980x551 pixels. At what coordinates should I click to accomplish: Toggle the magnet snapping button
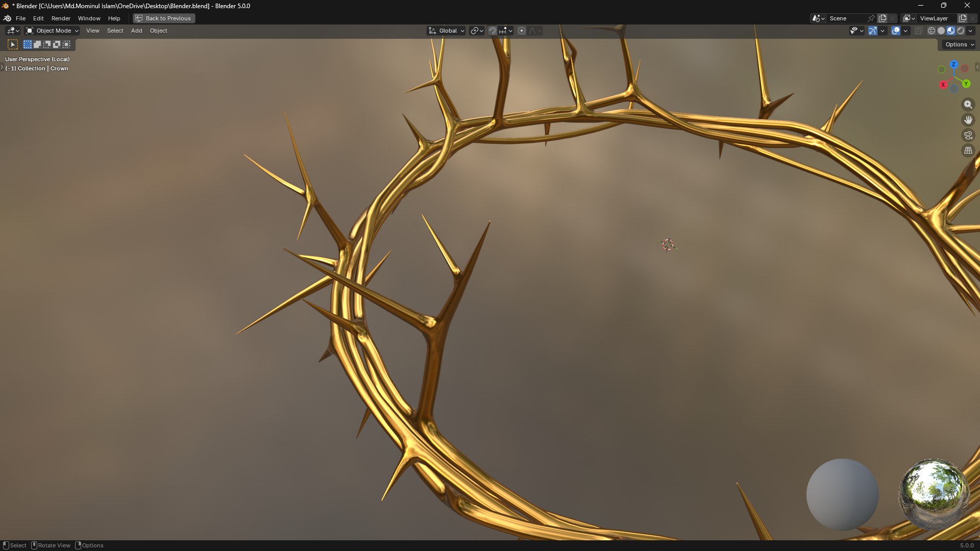(x=493, y=31)
